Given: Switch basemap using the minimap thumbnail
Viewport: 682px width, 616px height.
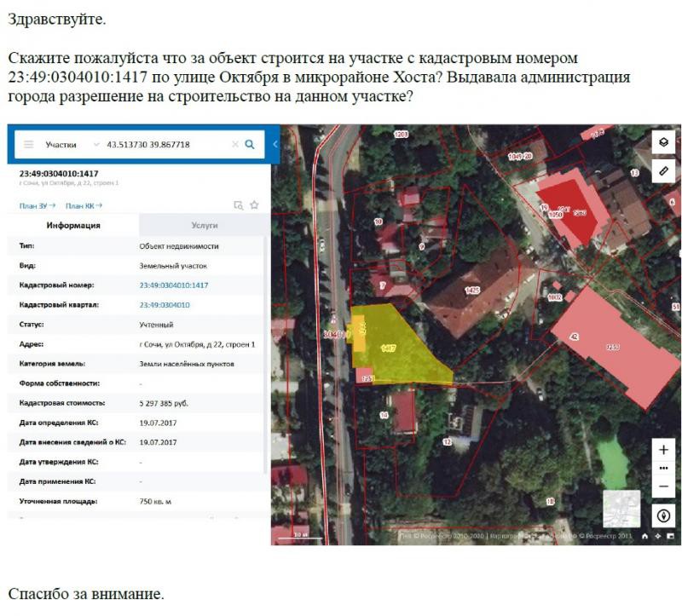Looking at the screenshot, I should (621, 509).
